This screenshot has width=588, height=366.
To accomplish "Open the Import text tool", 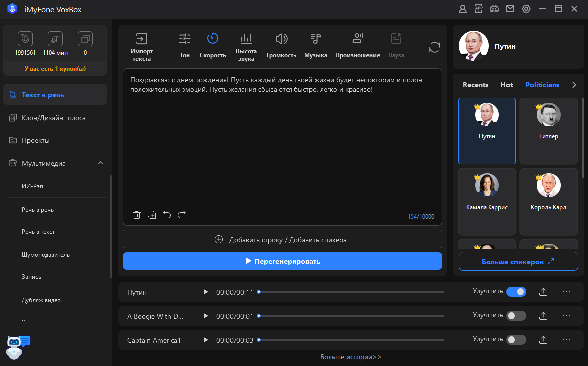I will [141, 47].
